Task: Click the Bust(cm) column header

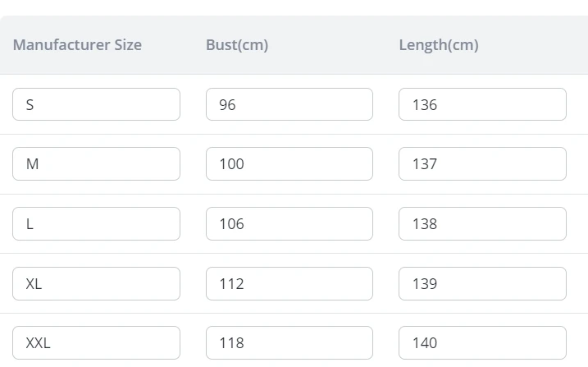Action: (x=237, y=45)
